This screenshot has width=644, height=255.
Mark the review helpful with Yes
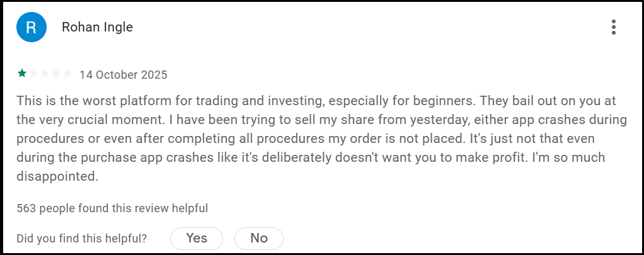point(197,238)
